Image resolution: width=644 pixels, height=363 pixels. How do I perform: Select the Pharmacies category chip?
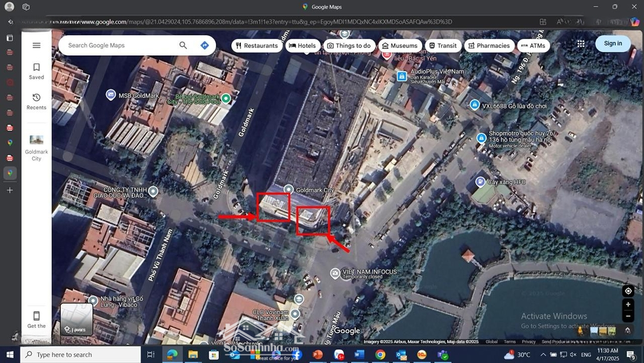pyautogui.click(x=489, y=45)
